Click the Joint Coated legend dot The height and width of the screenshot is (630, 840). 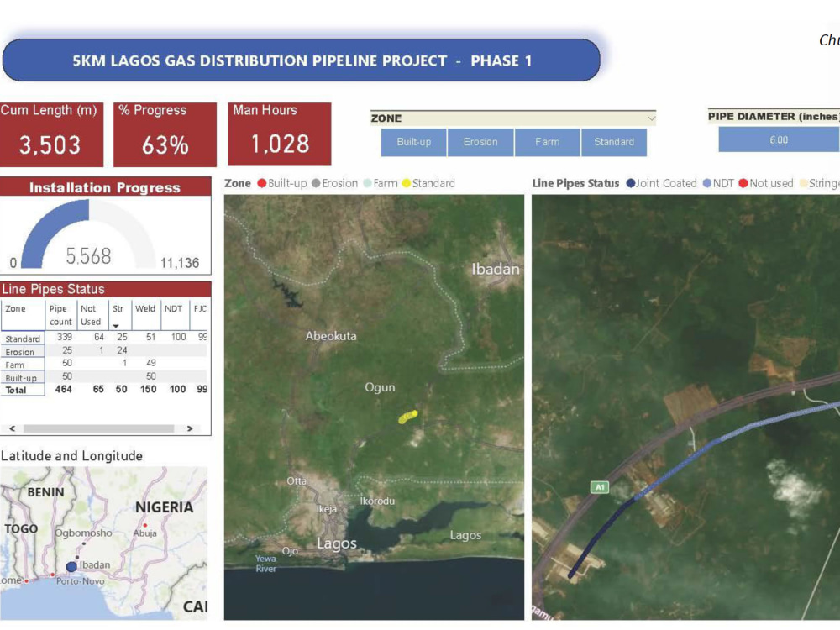pos(631,183)
